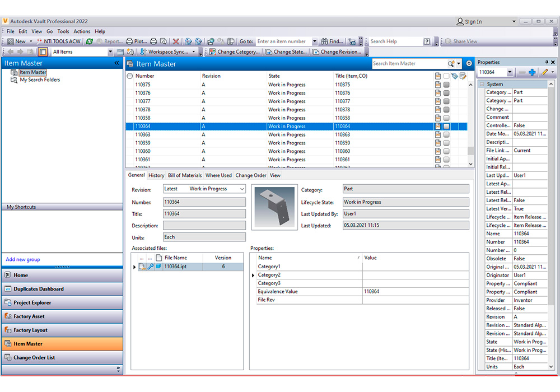Click the select-all radio in Number header

130,76
